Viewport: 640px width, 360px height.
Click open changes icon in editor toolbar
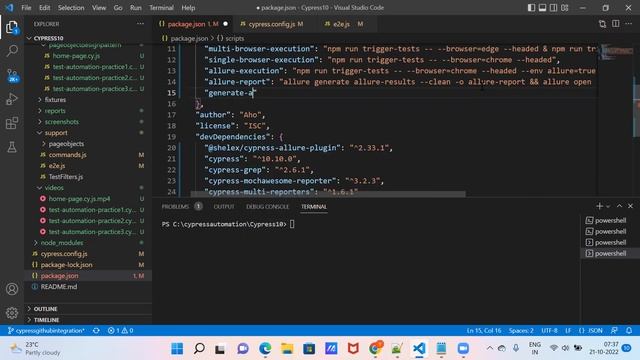coord(602,24)
